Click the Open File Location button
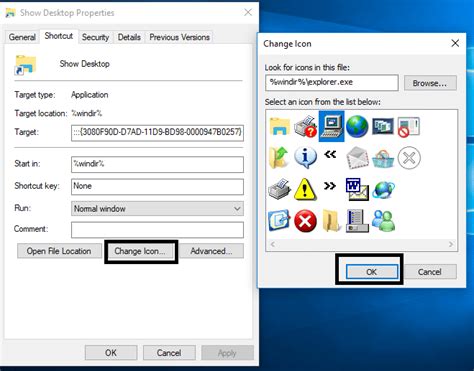 (x=59, y=251)
